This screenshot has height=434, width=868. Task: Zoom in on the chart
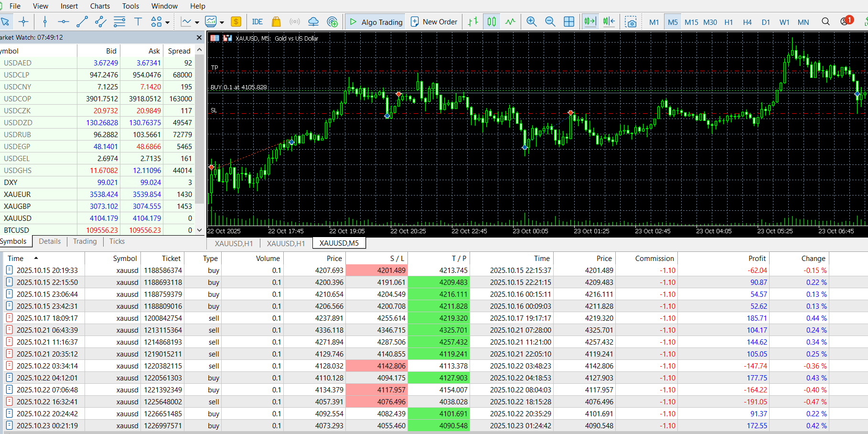click(531, 22)
